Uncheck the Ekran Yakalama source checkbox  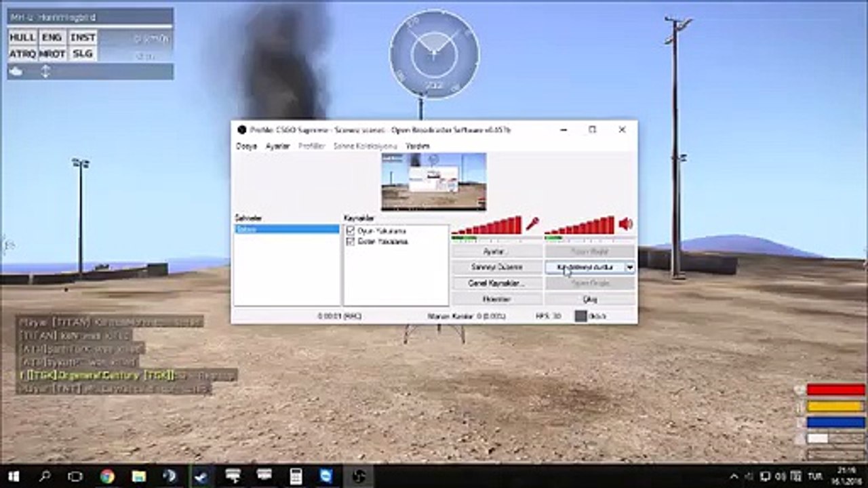click(x=351, y=241)
